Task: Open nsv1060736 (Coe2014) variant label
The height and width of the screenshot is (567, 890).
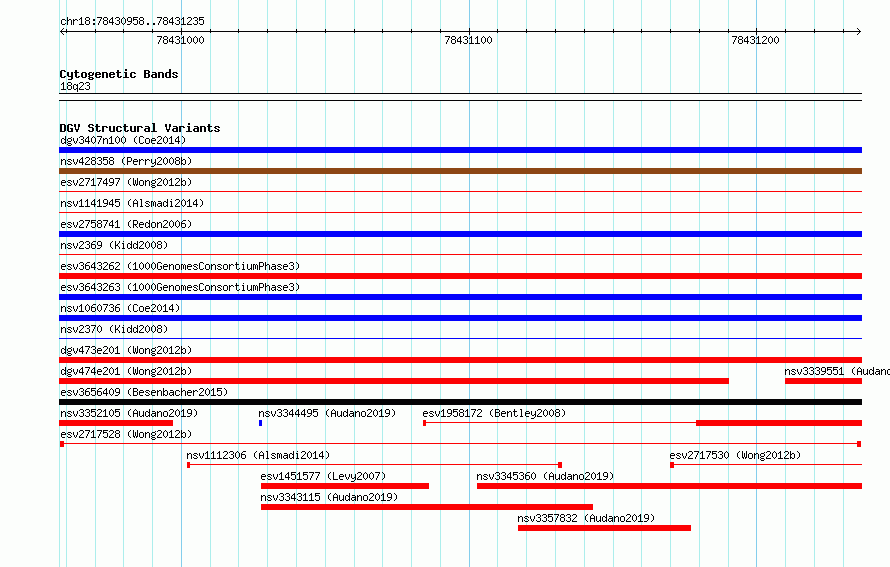Action: point(120,308)
